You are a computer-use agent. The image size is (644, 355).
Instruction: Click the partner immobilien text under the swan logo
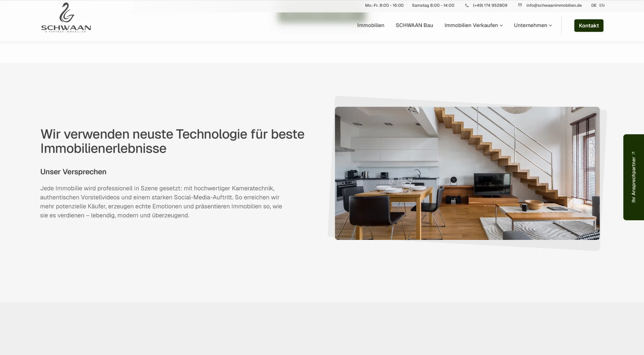point(66,32)
